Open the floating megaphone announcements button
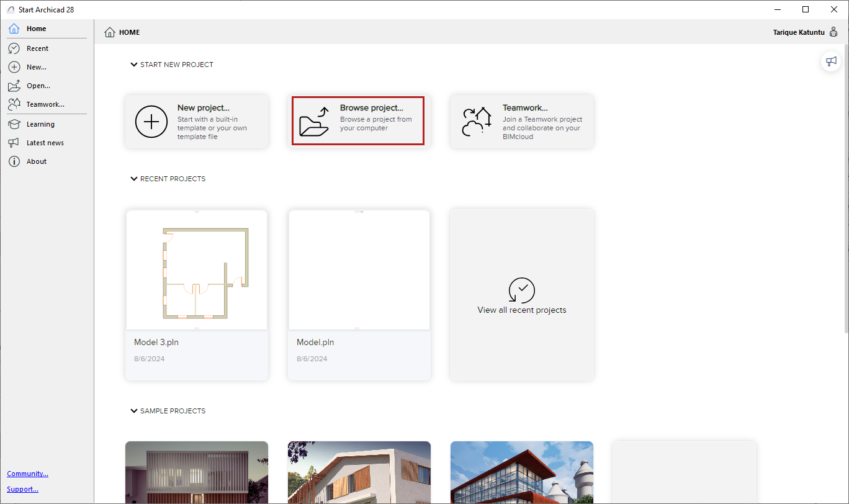 [x=831, y=61]
